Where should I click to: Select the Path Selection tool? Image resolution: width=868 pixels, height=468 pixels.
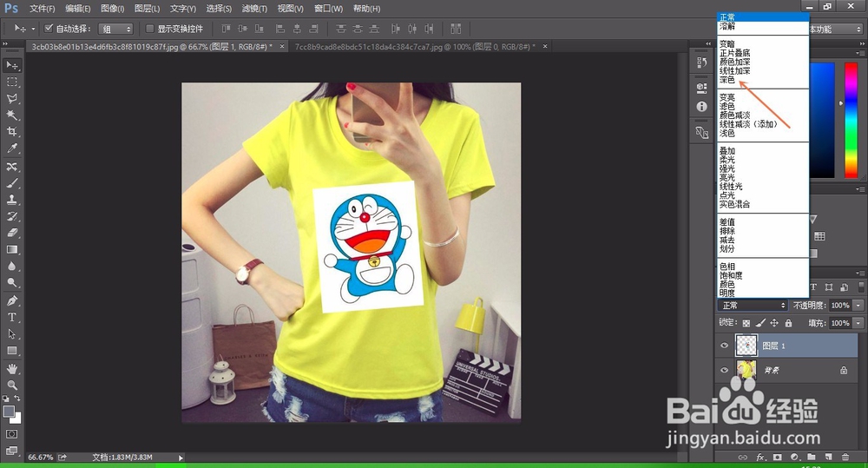tap(11, 334)
